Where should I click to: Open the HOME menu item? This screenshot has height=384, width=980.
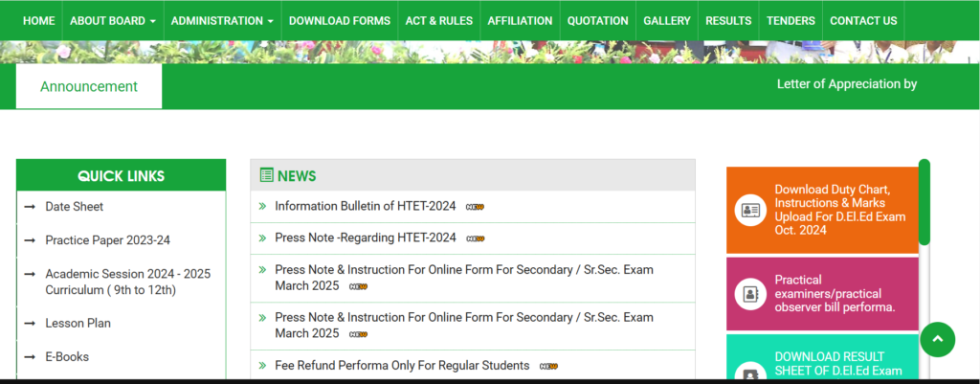click(38, 21)
